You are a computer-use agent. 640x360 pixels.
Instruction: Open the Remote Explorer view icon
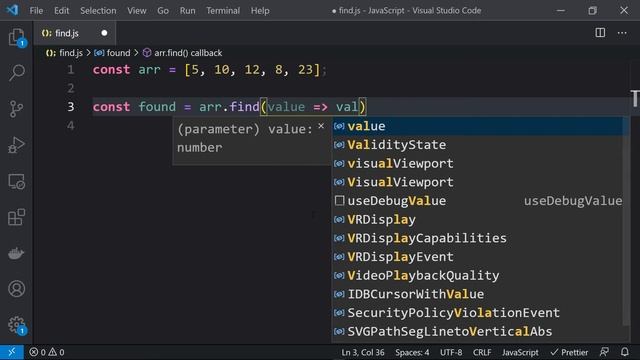click(16, 181)
